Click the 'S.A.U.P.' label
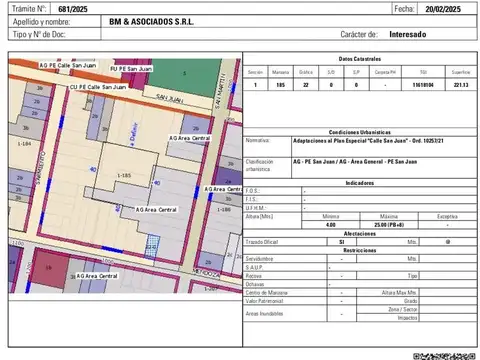The image size is (480, 360). pyautogui.click(x=254, y=267)
